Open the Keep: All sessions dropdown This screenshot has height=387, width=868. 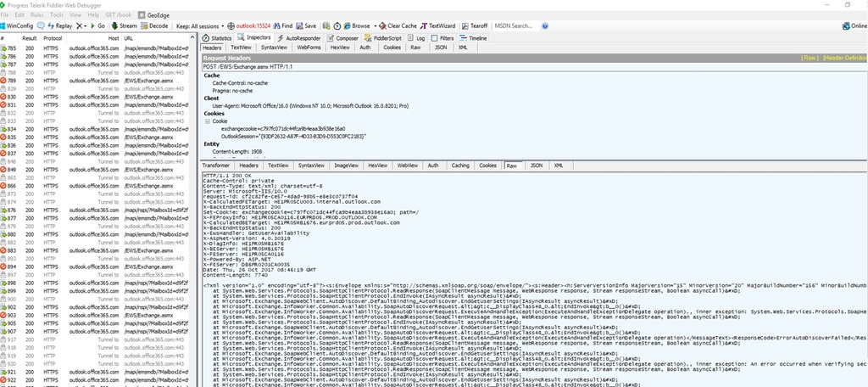coord(200,26)
